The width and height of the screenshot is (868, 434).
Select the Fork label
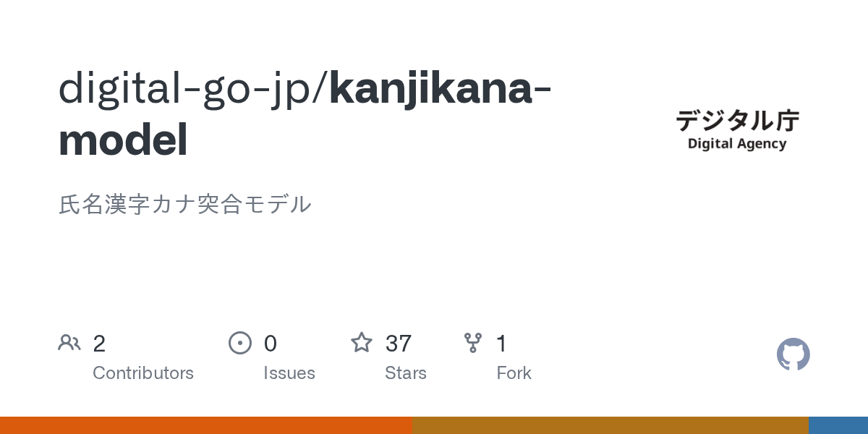(x=514, y=373)
